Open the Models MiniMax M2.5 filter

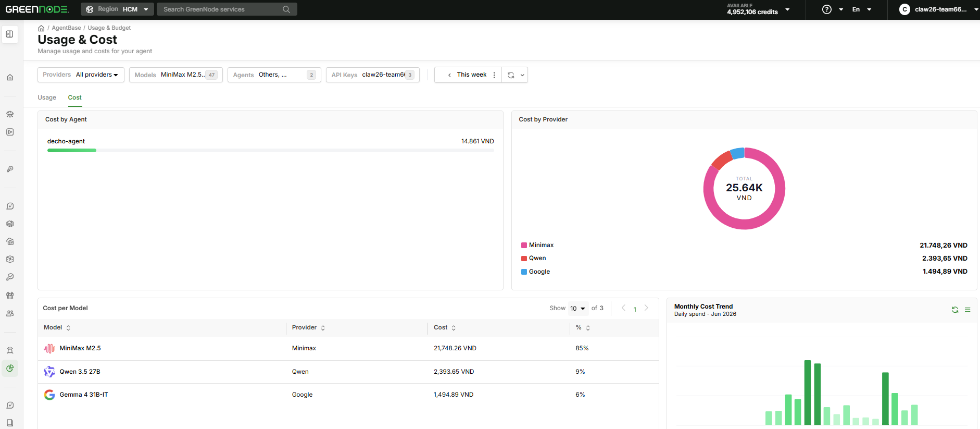coord(176,75)
